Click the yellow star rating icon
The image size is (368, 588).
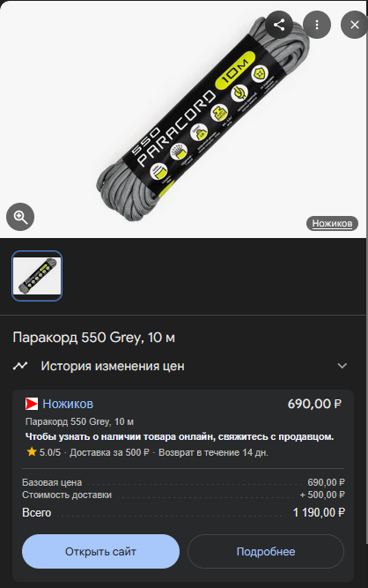tap(32, 452)
